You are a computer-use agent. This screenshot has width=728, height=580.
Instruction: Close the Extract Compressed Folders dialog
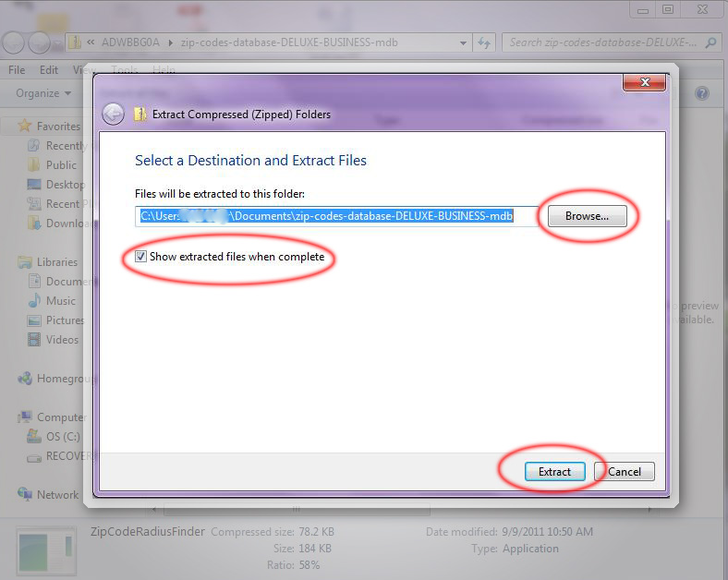pos(645,82)
